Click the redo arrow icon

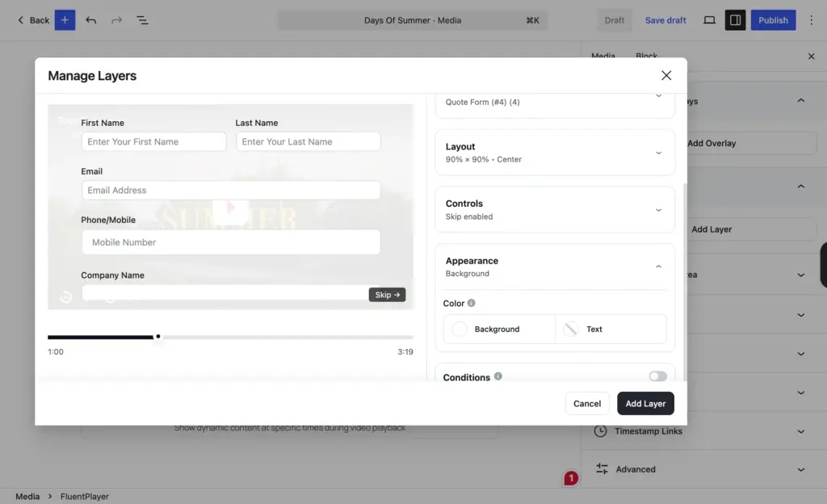point(116,20)
